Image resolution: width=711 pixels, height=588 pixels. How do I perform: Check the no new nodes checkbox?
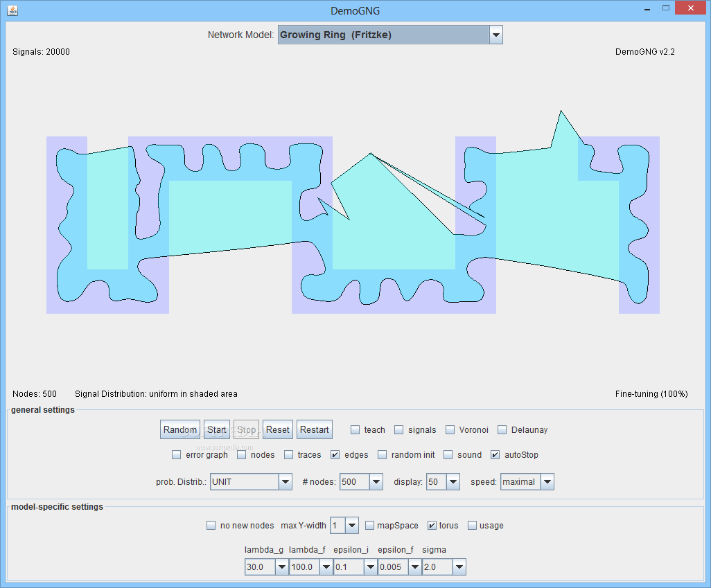(x=211, y=526)
